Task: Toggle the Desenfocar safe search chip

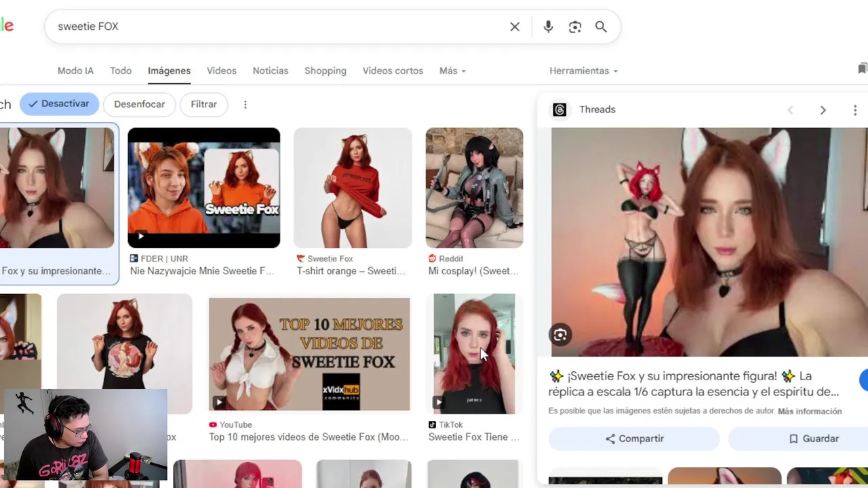Action: (x=139, y=104)
